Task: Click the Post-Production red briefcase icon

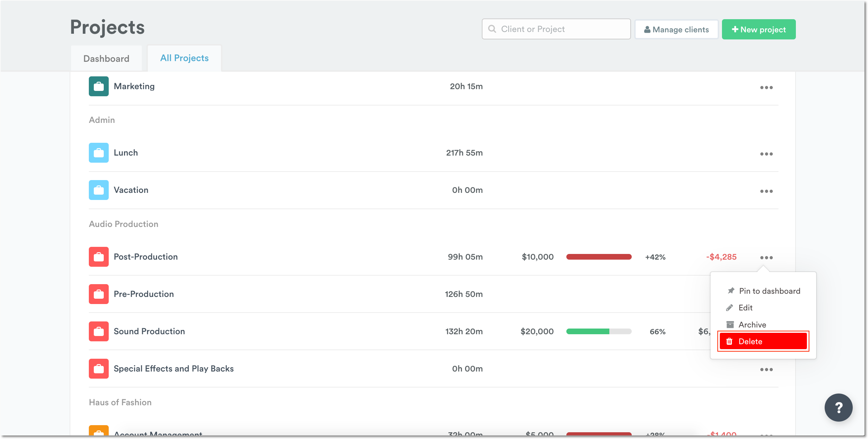Action: click(x=98, y=257)
